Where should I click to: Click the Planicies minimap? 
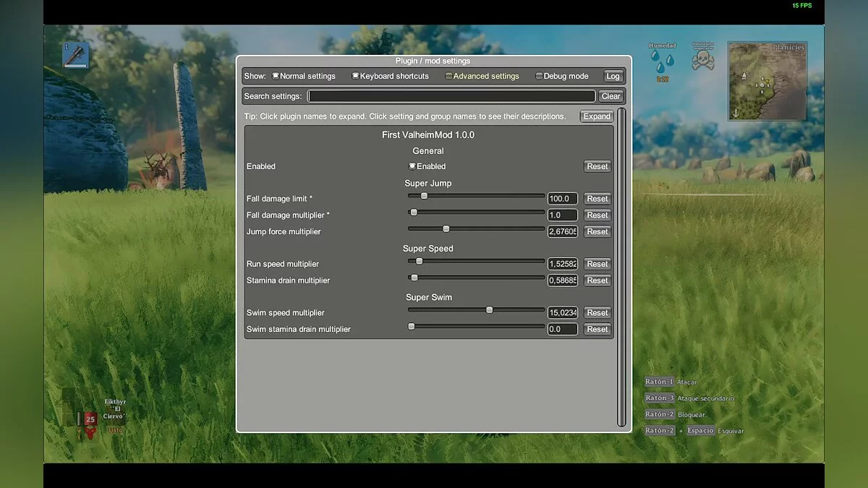[767, 81]
